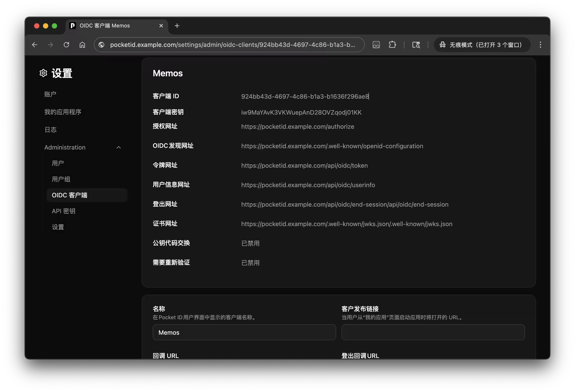The height and width of the screenshot is (392, 575).
Task: Open the incognito reader glasses icon
Action: coord(376,45)
